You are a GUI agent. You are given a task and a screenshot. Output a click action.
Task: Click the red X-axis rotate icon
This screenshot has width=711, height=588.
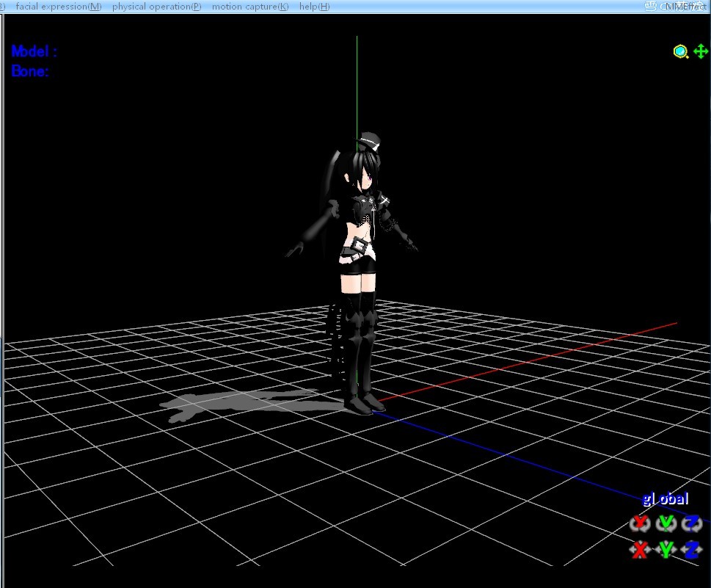point(640,523)
